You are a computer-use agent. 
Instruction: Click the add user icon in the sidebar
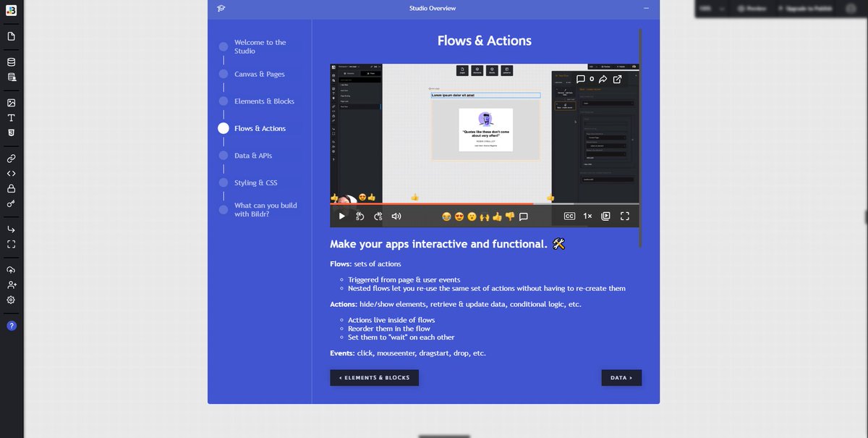[x=11, y=285]
